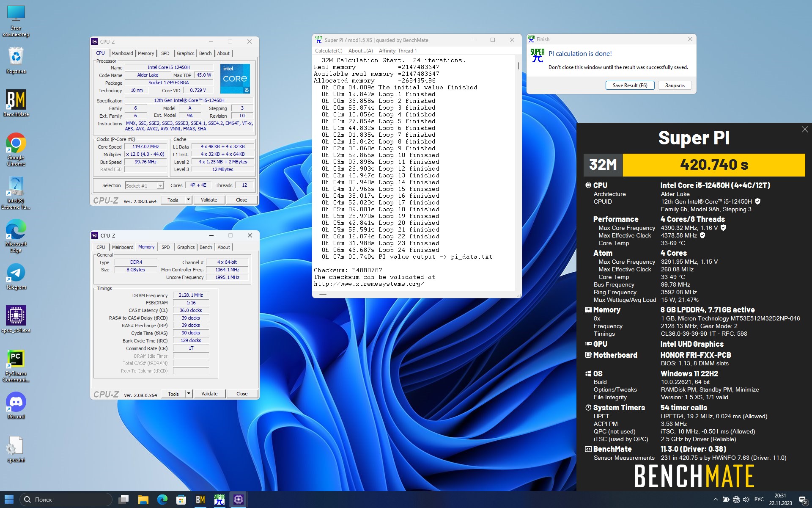812x508 pixels.
Task: Click the Intel Core i5 12450H name field
Action: [x=169, y=67]
